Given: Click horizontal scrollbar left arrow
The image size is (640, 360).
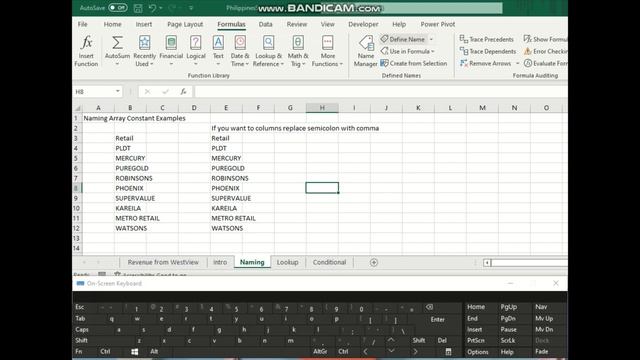Looking at the screenshot, I should tap(487, 263).
